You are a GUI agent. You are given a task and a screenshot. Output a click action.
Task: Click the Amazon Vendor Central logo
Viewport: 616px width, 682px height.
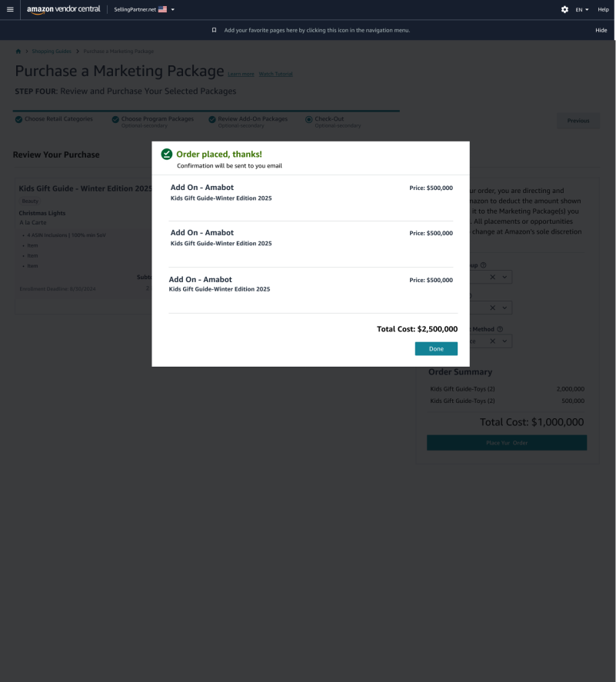(63, 9)
